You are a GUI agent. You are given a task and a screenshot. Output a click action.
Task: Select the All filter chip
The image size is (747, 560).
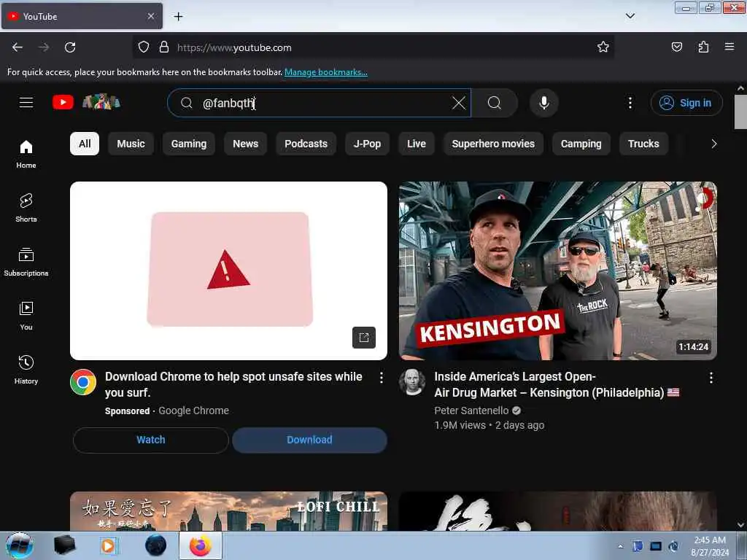[85, 144]
